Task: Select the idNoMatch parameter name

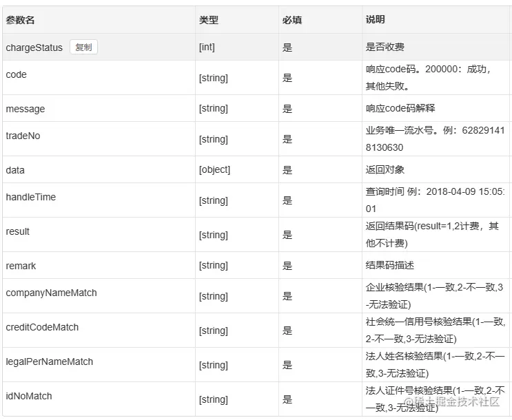Action: (29, 396)
